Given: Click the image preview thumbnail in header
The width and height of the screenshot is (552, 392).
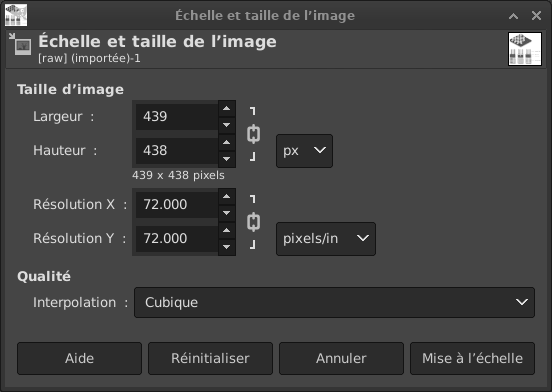Looking at the screenshot, I should click(525, 49).
